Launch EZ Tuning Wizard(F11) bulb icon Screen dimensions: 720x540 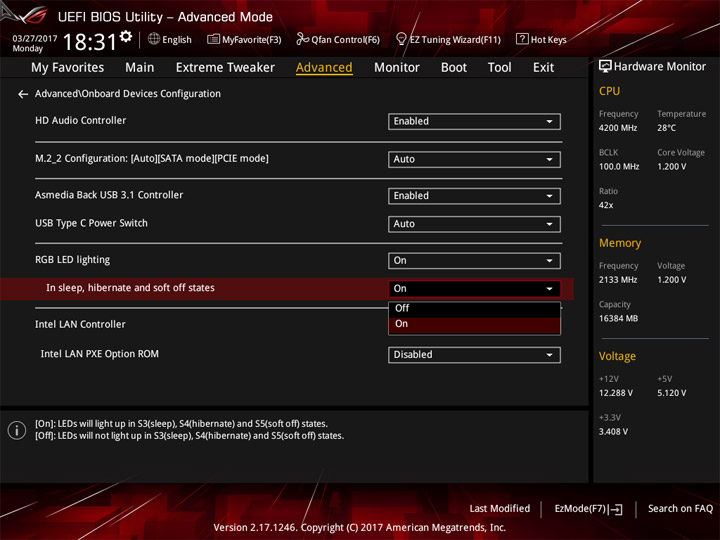[x=401, y=40]
